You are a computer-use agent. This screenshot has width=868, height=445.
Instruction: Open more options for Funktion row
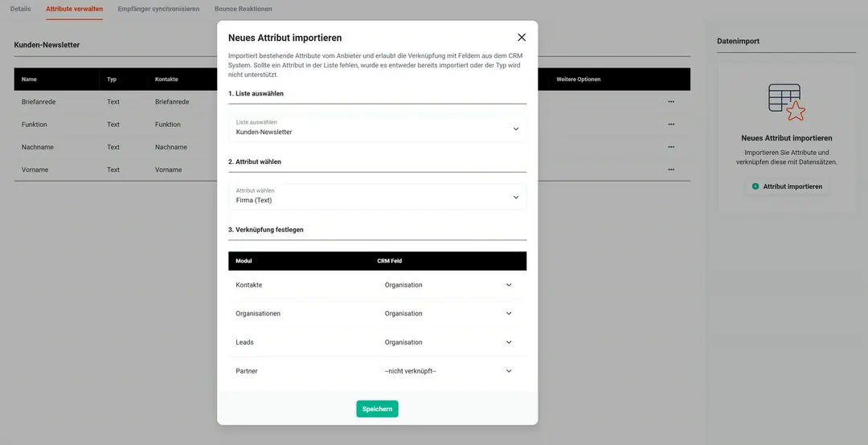(x=671, y=125)
